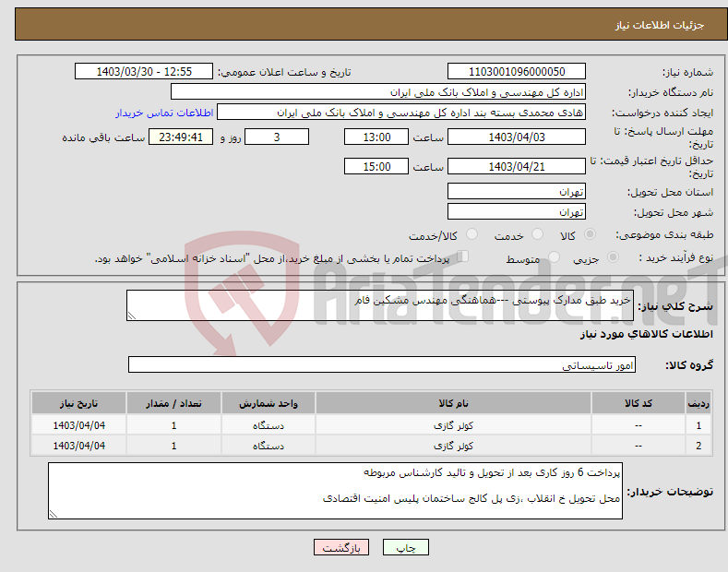Click the ردیف column header
This screenshot has height=572, width=728.
(698, 403)
